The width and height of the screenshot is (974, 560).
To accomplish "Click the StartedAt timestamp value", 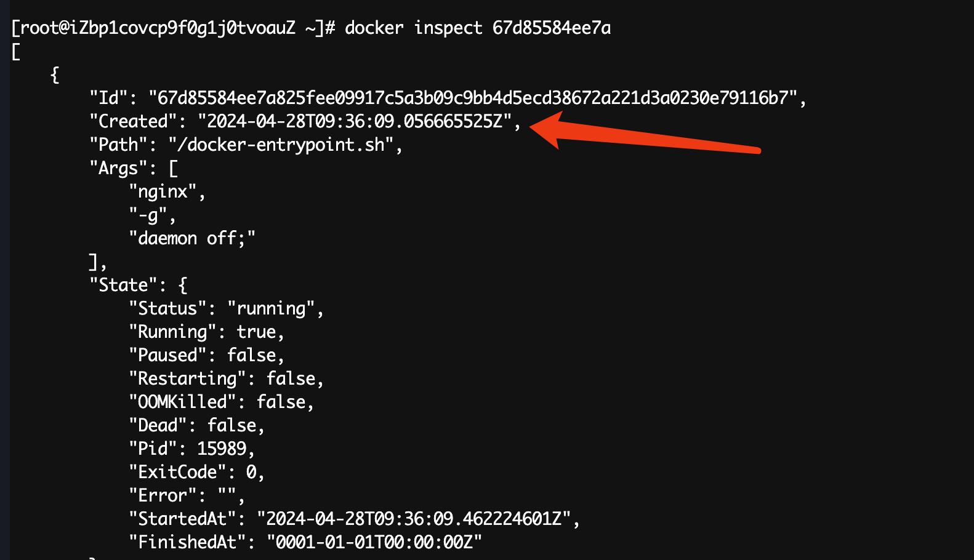I will point(414,519).
